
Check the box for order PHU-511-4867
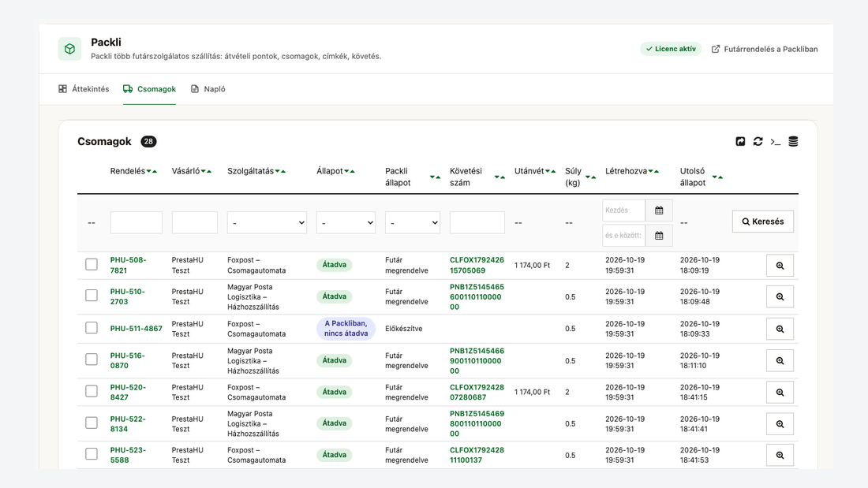[92, 327]
